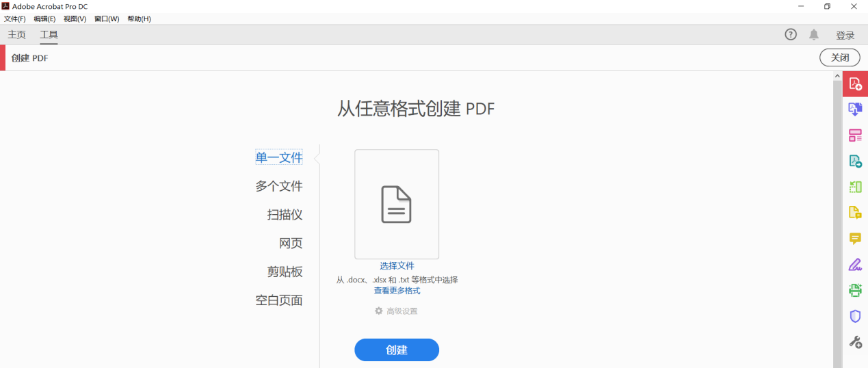This screenshot has width=868, height=368.
Task: Select the 网页 option
Action: (291, 244)
